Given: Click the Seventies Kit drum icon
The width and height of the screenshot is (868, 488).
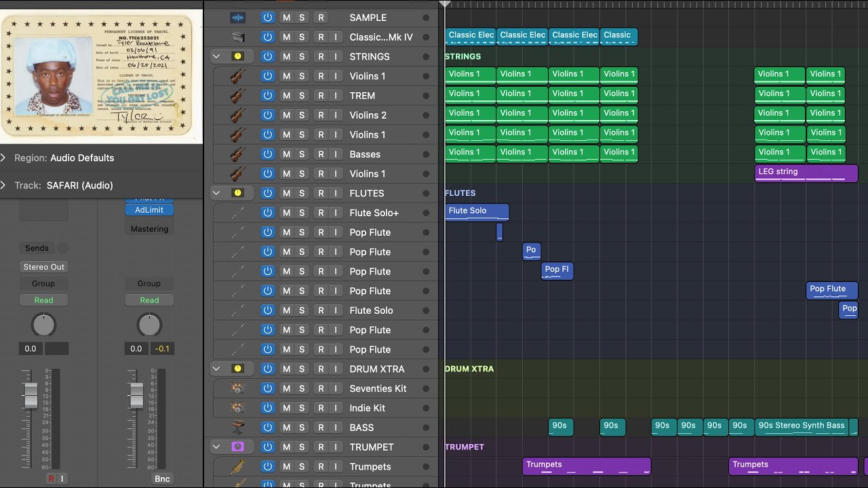Looking at the screenshot, I should [237, 388].
